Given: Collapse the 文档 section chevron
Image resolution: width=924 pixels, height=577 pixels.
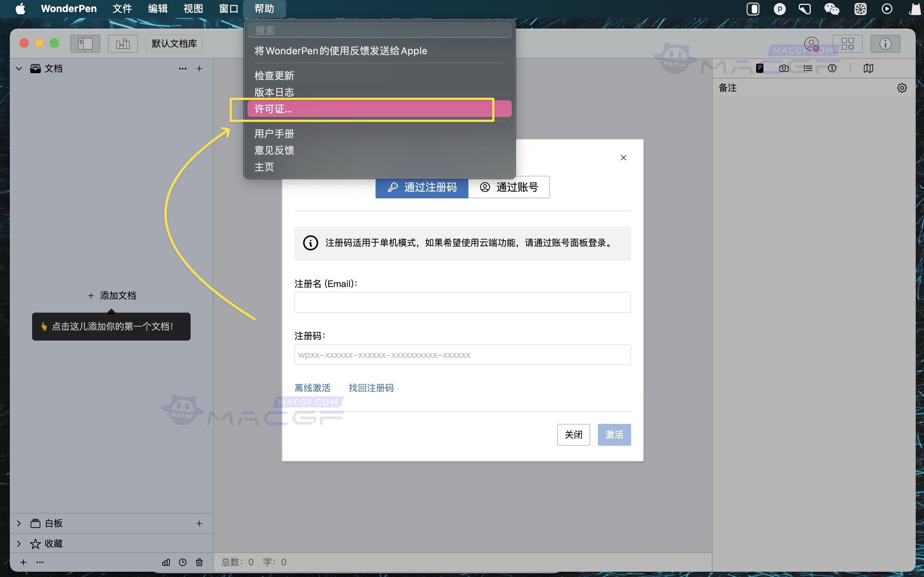Looking at the screenshot, I should [19, 68].
